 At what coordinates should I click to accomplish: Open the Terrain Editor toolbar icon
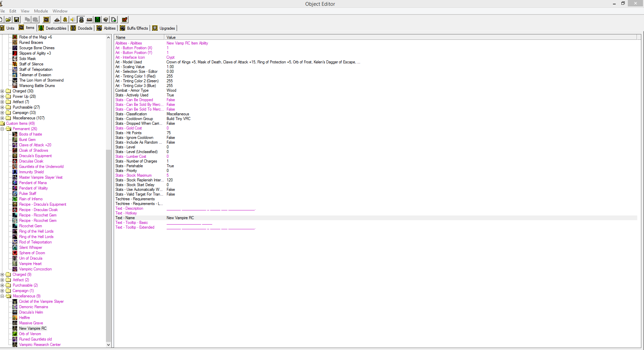point(57,20)
